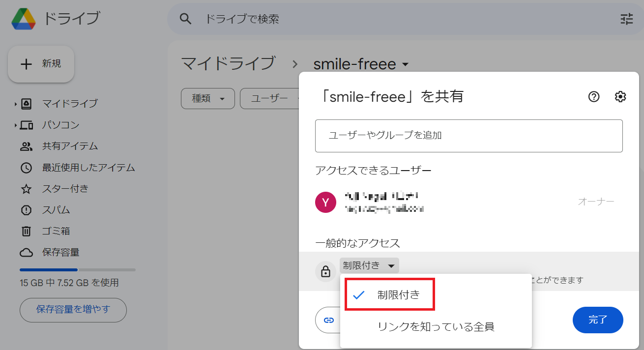Go to マイドライブ in the breadcrumb

(x=228, y=64)
